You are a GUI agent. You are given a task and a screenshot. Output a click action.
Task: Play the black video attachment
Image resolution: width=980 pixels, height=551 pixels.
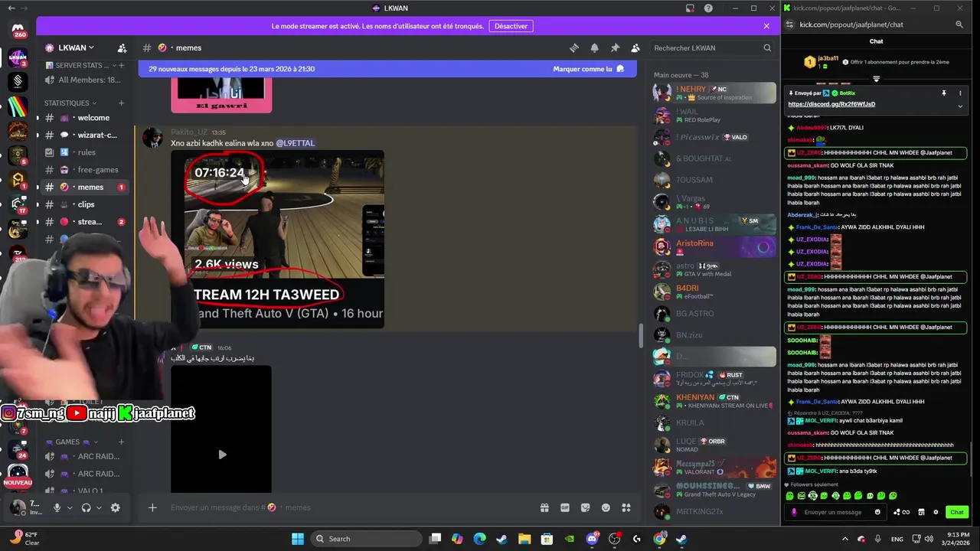pos(221,455)
